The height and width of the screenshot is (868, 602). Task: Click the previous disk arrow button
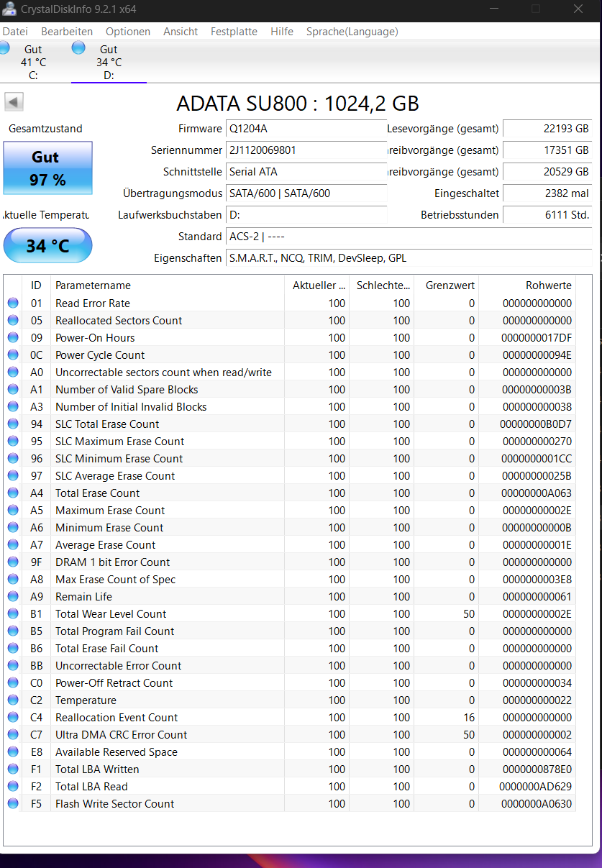pos(14,102)
